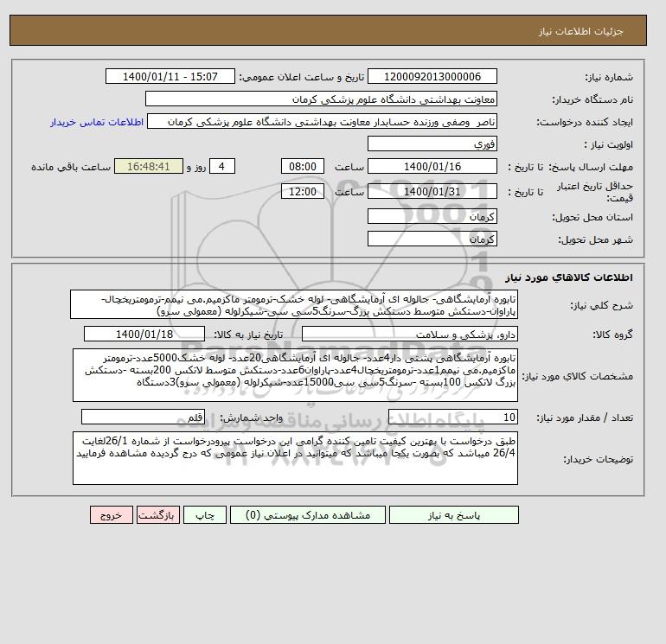This screenshot has width=666, height=644.
Task: Click the پاسخ به نیاز button
Action: (453, 515)
